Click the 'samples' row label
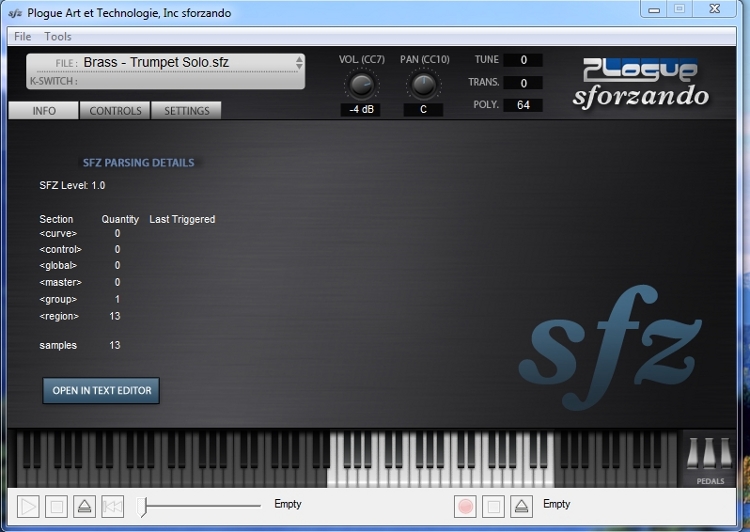This screenshot has width=750, height=532. (x=58, y=345)
